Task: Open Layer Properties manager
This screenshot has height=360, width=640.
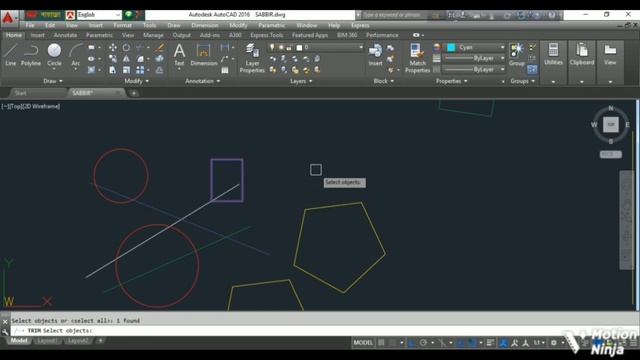Action: coord(252,58)
